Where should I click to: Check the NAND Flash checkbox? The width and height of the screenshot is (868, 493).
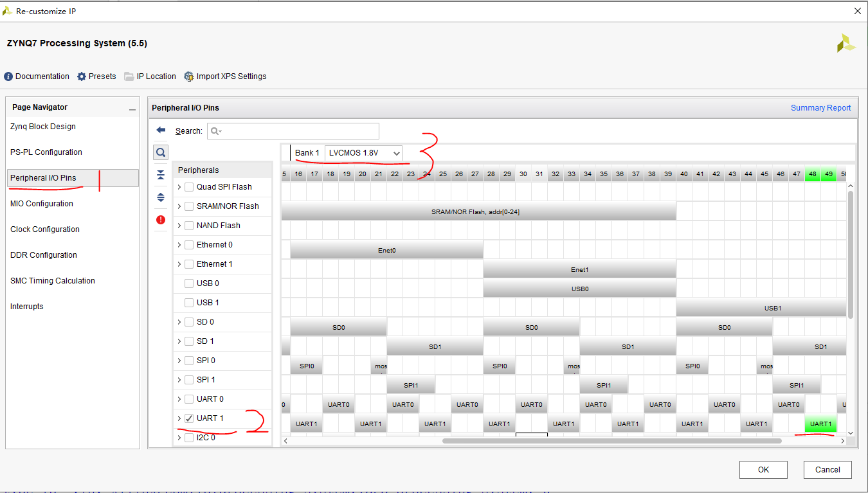189,226
